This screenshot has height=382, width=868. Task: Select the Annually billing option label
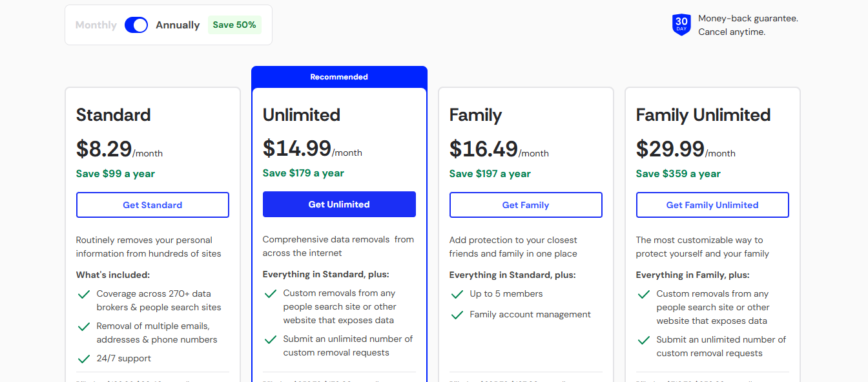pos(178,25)
